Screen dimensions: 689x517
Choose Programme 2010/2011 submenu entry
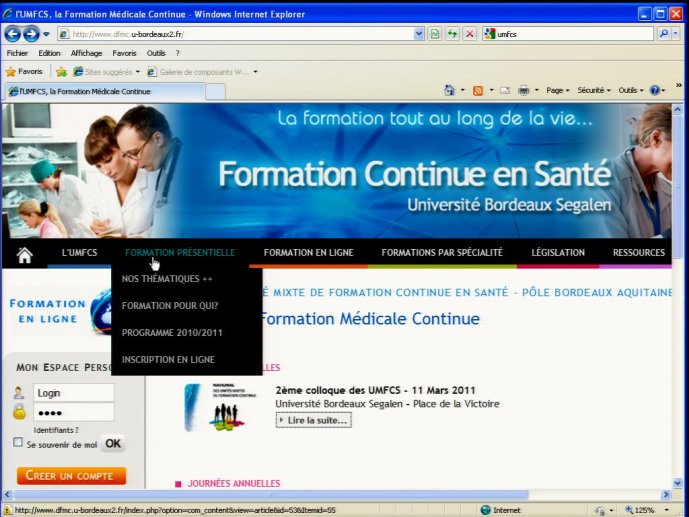172,333
